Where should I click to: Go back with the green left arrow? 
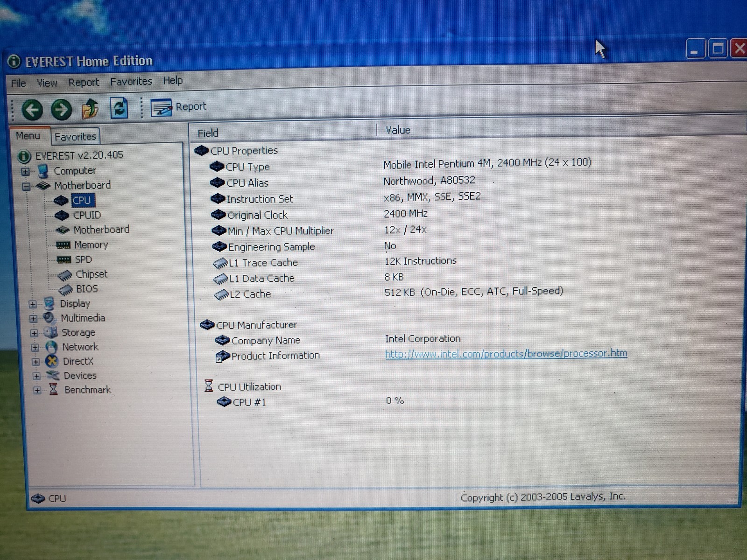32,110
